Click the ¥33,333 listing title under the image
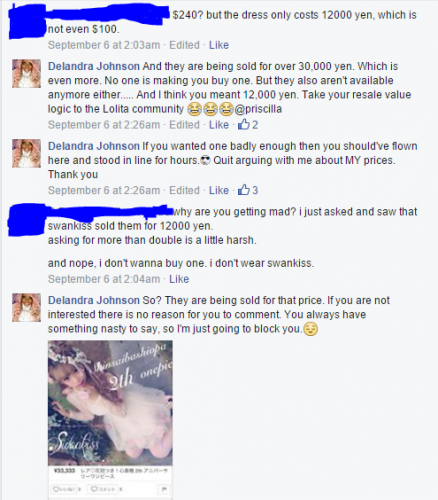This screenshot has width=438, height=500. click(110, 473)
